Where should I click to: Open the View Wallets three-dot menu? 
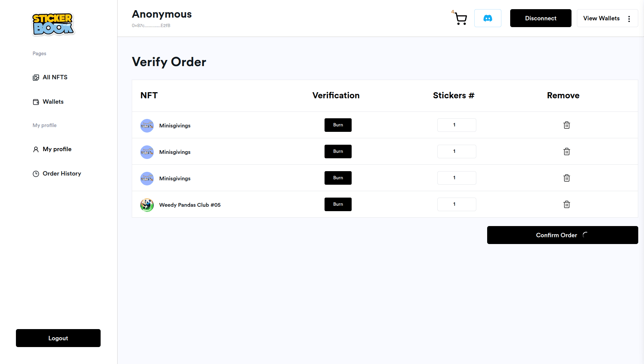tap(629, 19)
